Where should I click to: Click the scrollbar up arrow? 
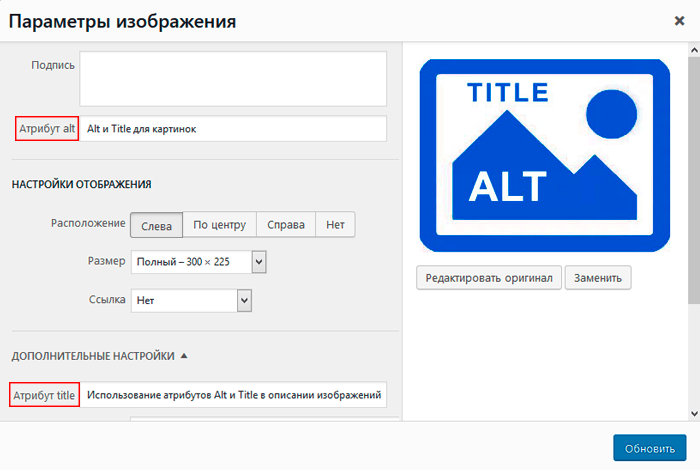[x=694, y=50]
